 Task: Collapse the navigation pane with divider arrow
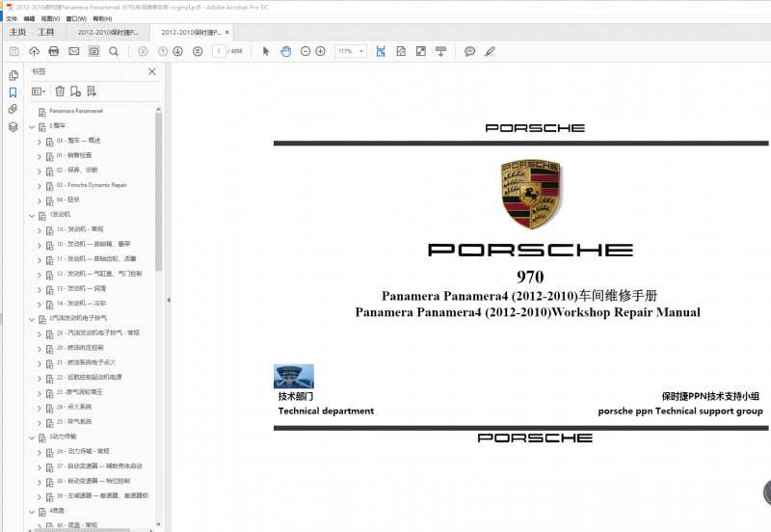(168, 300)
